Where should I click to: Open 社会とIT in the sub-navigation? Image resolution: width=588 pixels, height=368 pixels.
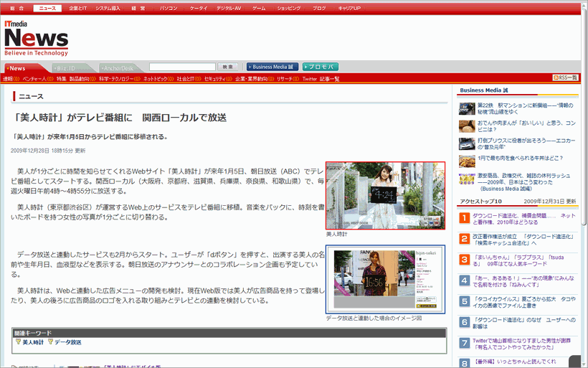pos(189,79)
